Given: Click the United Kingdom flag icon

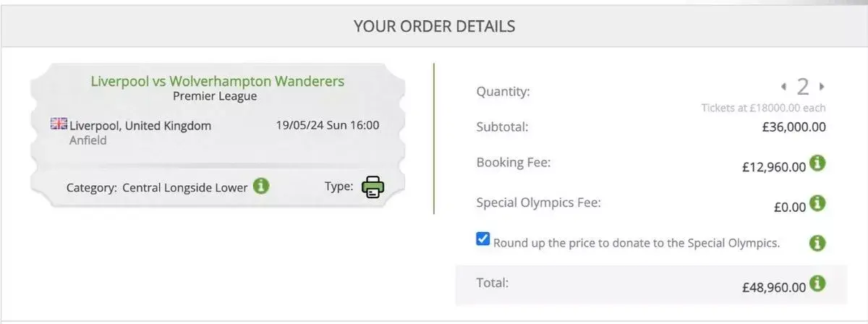Looking at the screenshot, I should (59, 124).
